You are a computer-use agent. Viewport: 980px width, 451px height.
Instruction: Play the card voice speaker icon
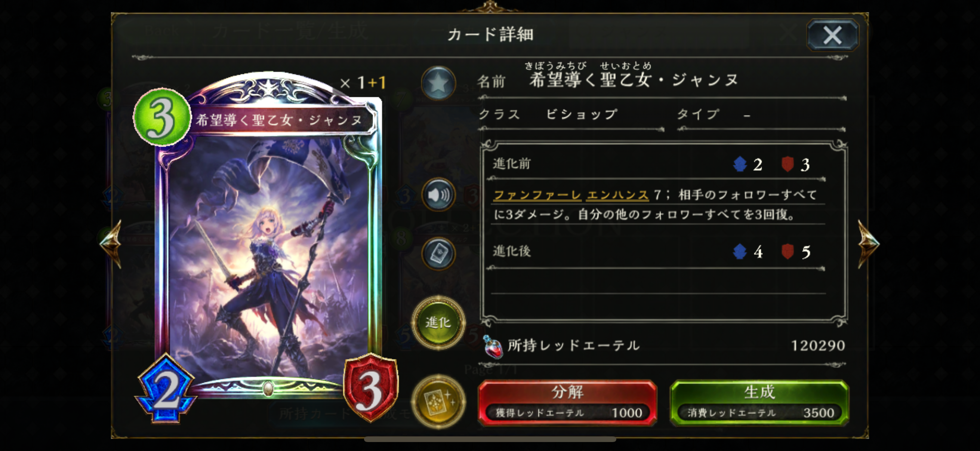[438, 195]
